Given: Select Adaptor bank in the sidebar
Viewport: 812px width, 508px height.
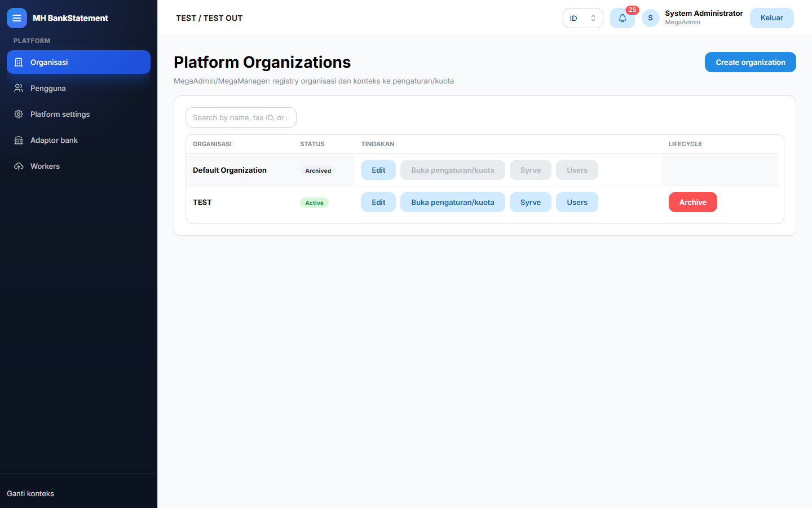Looking at the screenshot, I should coord(78,140).
